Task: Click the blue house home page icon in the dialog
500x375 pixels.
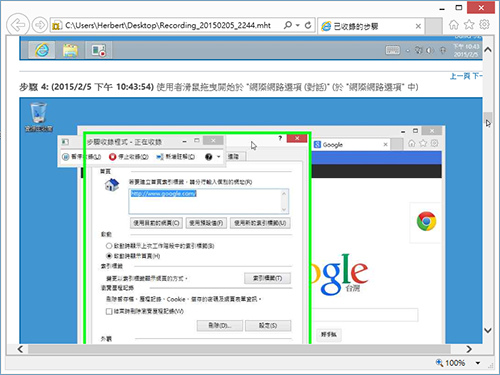Action: pos(112,184)
